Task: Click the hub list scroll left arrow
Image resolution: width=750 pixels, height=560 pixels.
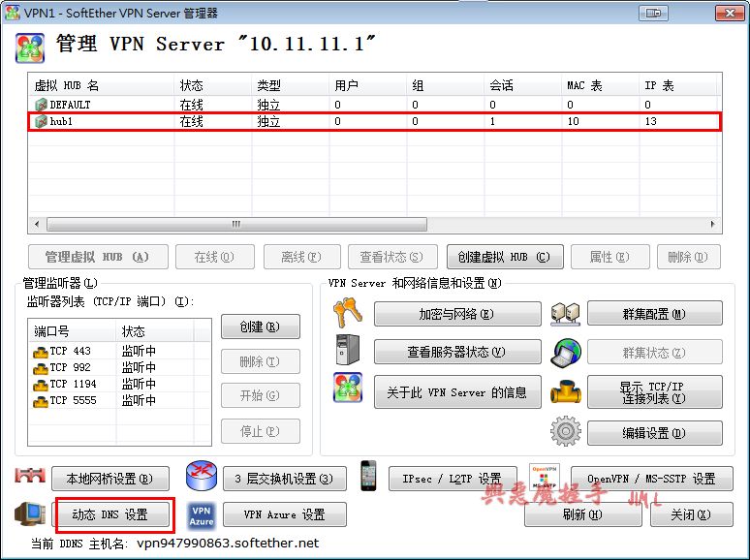Action: click(37, 224)
